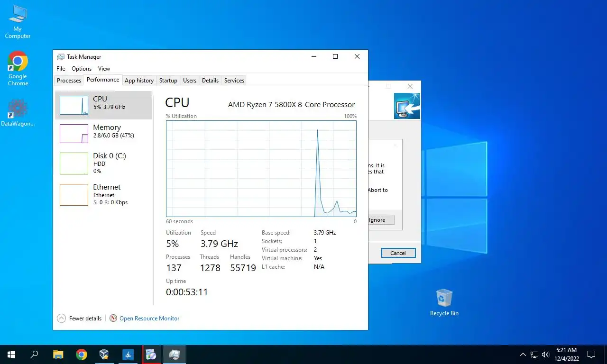This screenshot has height=364, width=607.
Task: Select the DataWagon desktop shortcut
Action: (18, 113)
